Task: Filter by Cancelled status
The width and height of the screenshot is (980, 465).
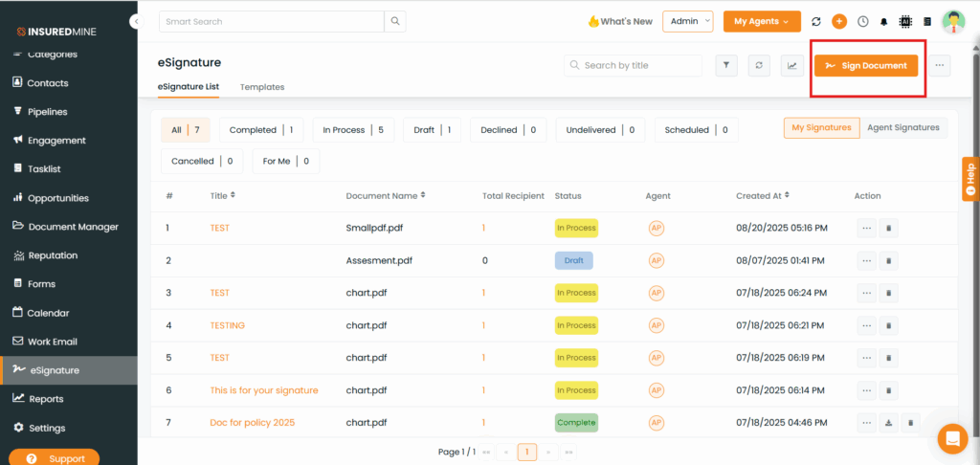Action: click(x=202, y=162)
